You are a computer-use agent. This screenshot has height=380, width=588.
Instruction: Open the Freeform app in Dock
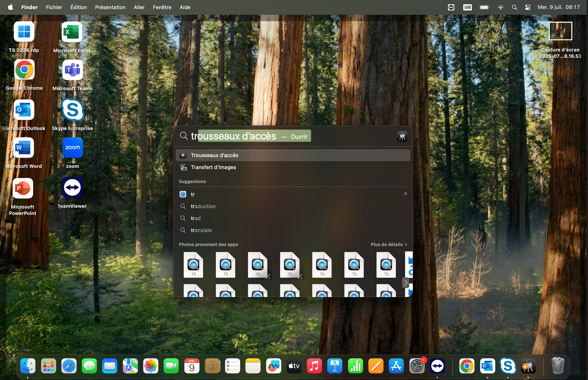pos(273,366)
